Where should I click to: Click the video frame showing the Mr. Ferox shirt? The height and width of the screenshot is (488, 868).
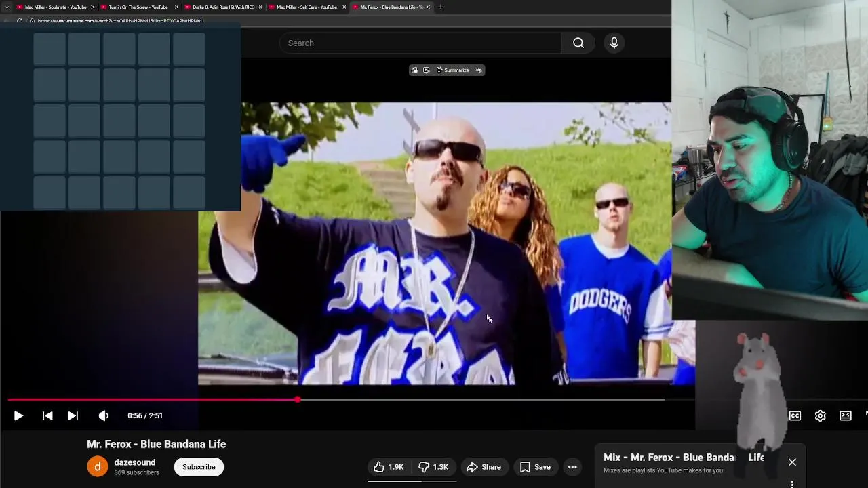[x=446, y=244]
